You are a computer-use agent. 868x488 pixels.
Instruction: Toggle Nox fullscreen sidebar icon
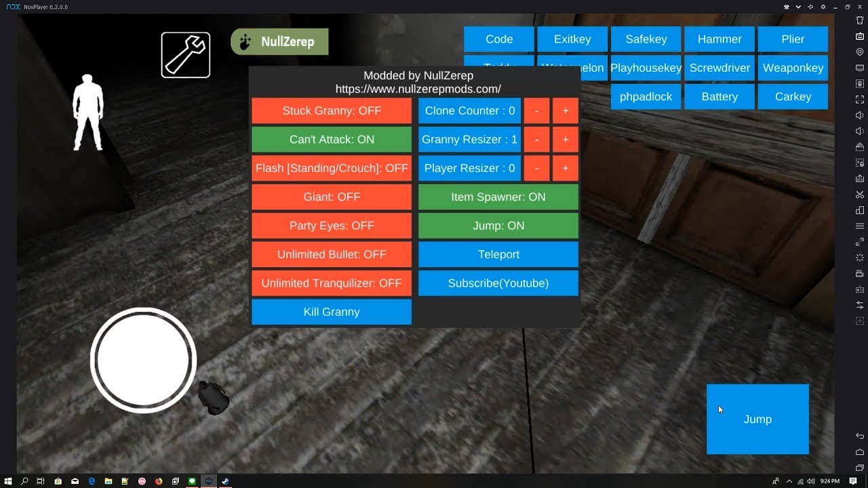point(860,99)
